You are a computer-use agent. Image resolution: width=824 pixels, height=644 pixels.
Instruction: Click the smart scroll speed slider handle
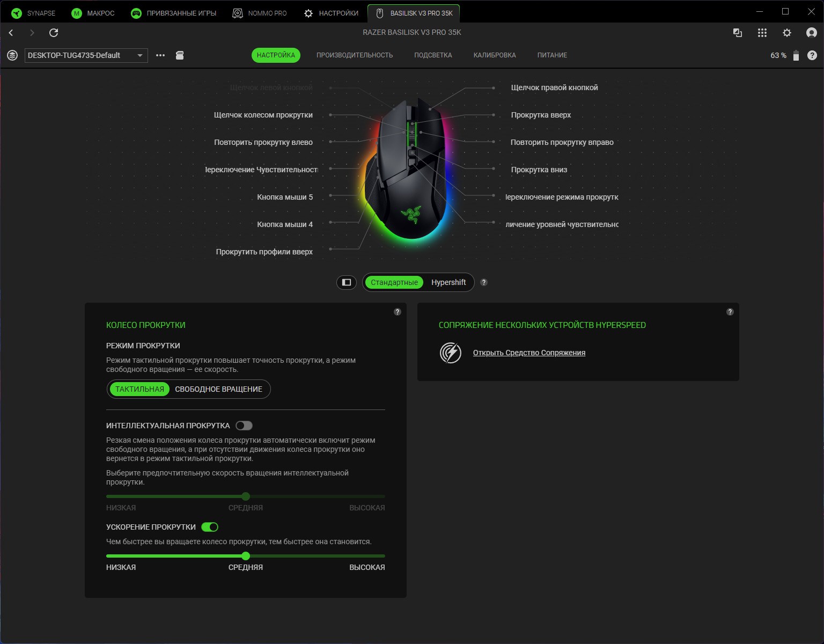[x=246, y=496]
